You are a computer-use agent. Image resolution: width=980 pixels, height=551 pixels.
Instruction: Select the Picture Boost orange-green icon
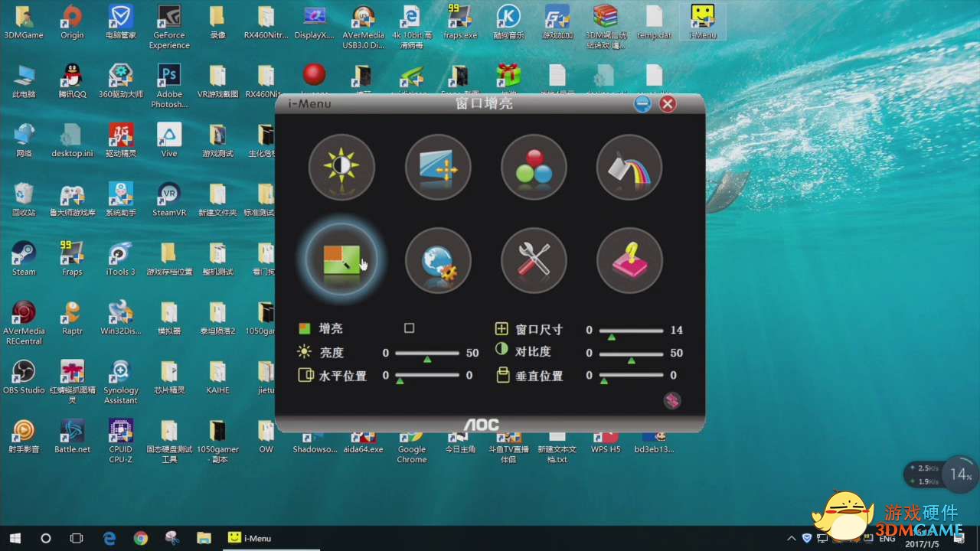[341, 260]
